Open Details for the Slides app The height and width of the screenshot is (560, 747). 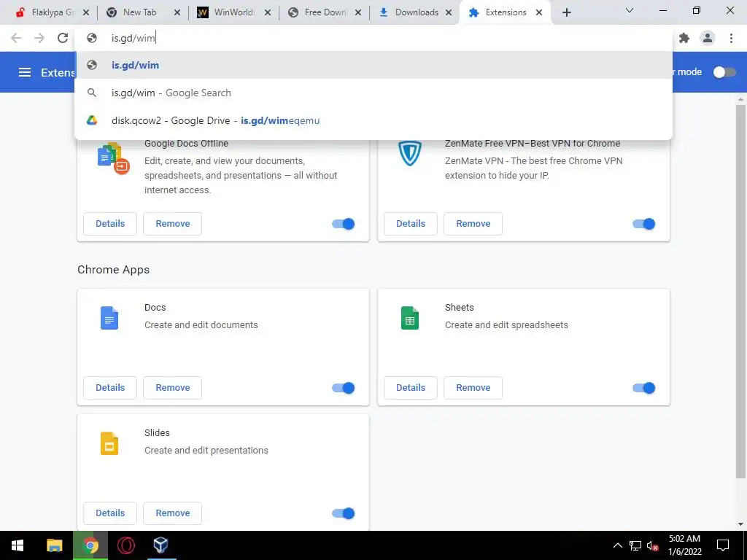click(x=110, y=513)
